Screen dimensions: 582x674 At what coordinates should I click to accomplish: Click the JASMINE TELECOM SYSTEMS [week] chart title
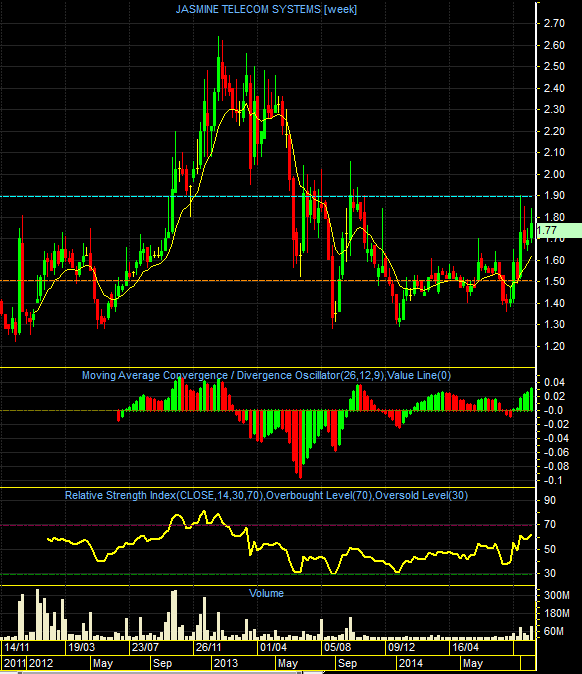click(x=266, y=9)
